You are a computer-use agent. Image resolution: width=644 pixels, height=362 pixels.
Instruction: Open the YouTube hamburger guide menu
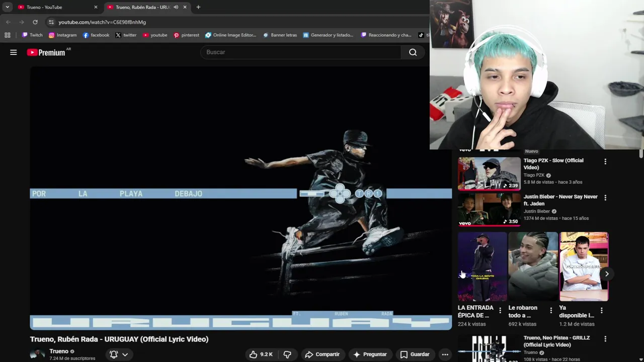pyautogui.click(x=14, y=52)
